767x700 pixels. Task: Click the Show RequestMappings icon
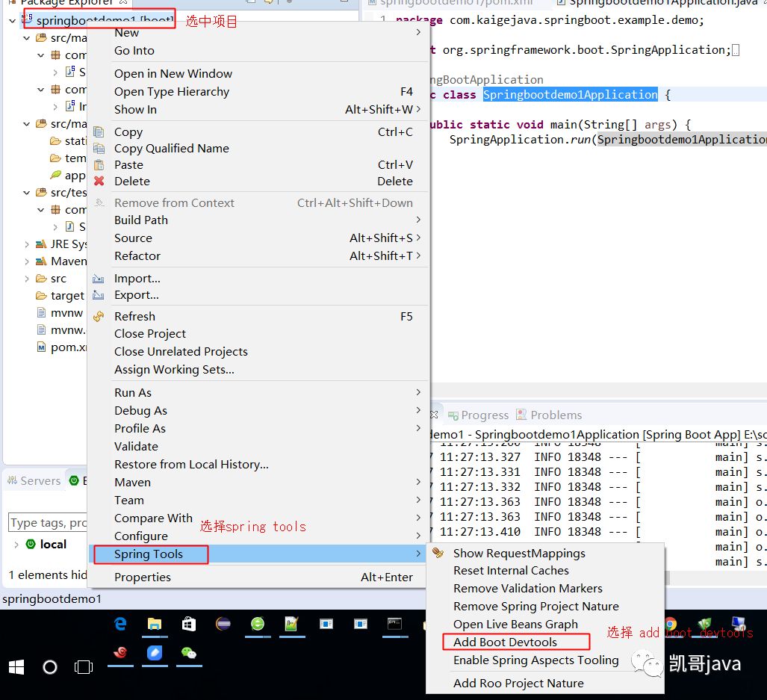438,554
